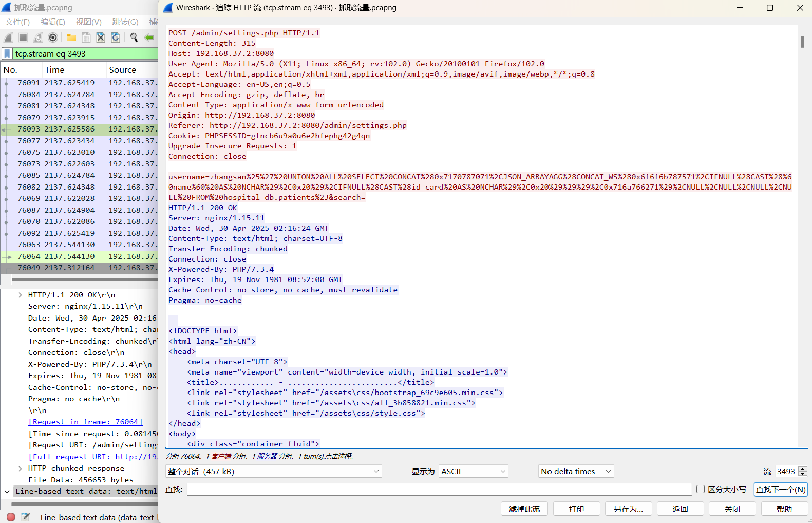Open the 显示为 ASCII dropdown
Image resolution: width=812 pixels, height=523 pixels.
click(x=474, y=471)
